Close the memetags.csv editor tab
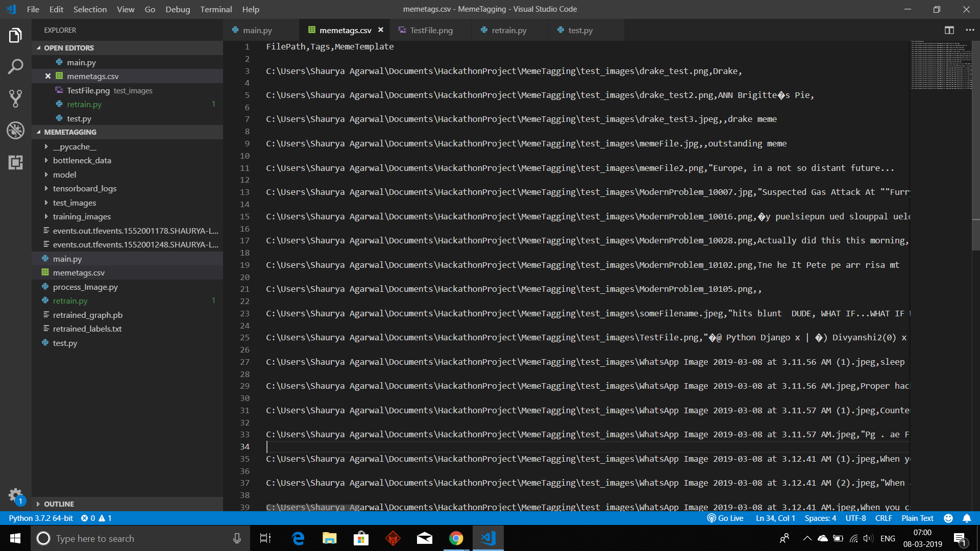 (x=381, y=30)
